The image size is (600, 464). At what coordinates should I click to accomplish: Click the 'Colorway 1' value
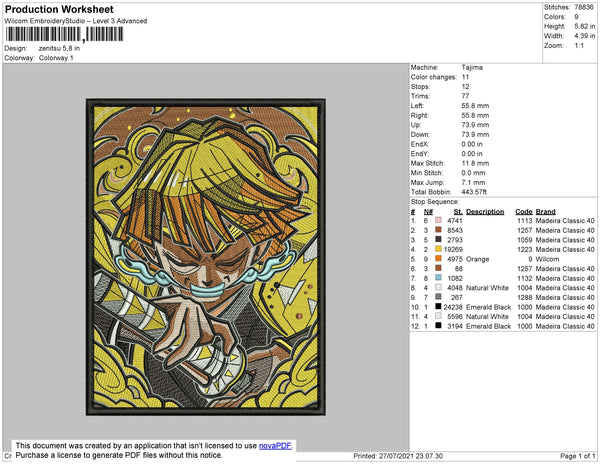pos(56,58)
